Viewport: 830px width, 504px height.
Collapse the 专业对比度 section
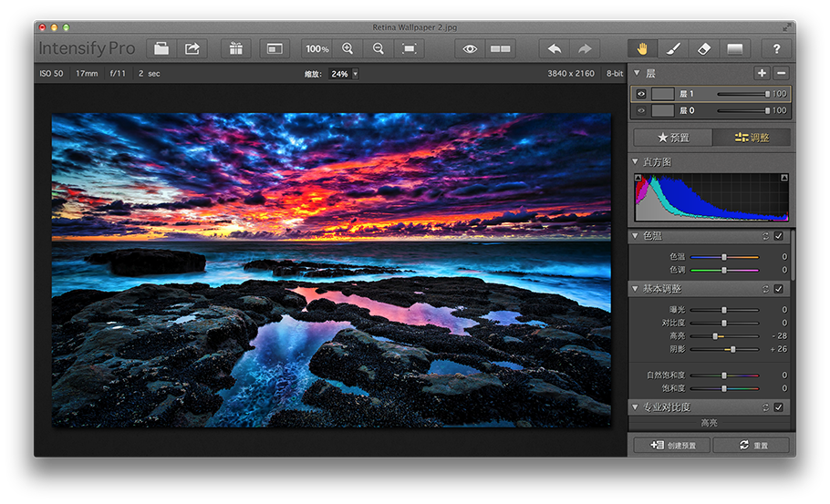tap(636, 407)
